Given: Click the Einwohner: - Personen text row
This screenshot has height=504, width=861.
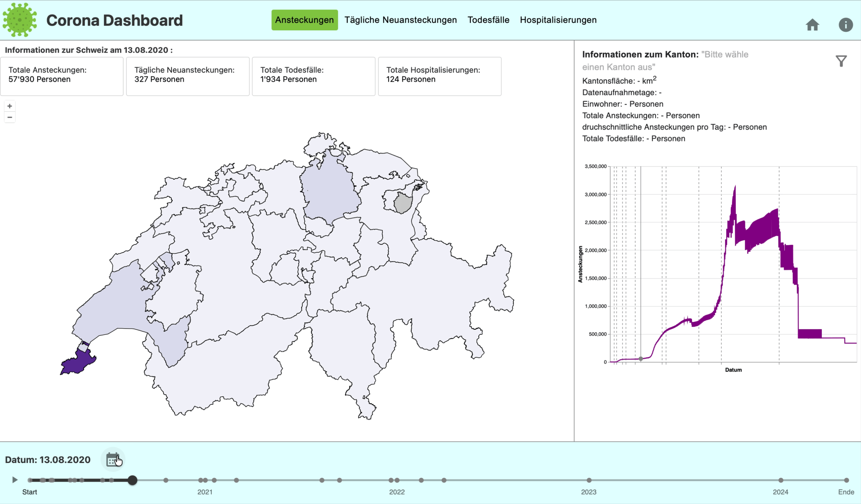Looking at the screenshot, I should tap(623, 104).
